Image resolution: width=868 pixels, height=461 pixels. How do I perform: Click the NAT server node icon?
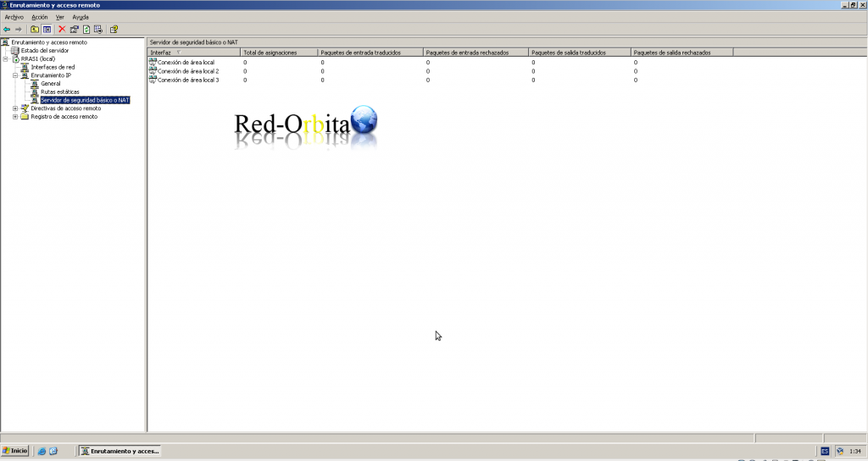pyautogui.click(x=35, y=100)
